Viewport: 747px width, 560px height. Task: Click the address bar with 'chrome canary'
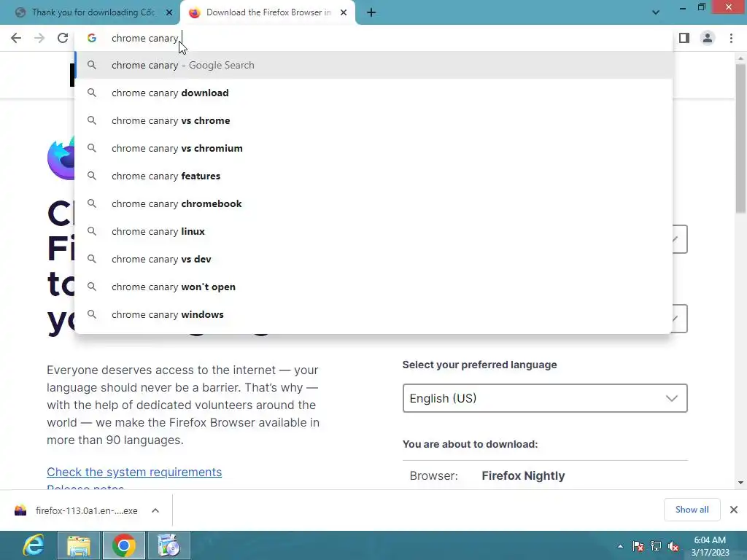click(374, 38)
